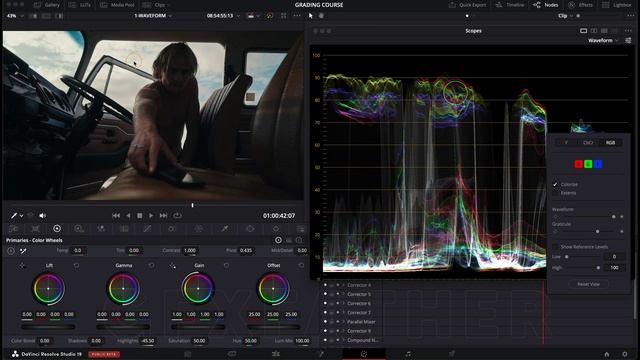Stop viewer playback
The width and height of the screenshot is (640, 360).
(140, 216)
